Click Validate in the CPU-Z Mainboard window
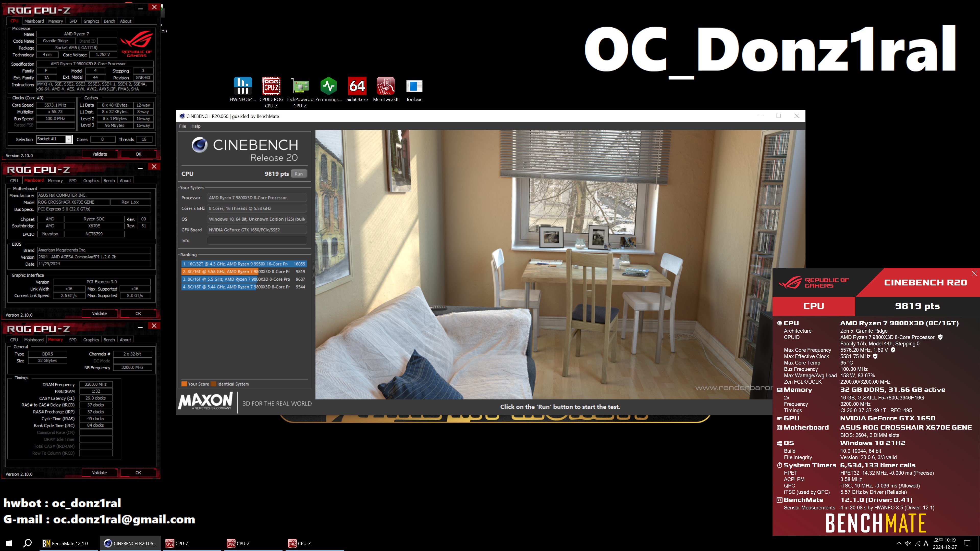 [99, 313]
